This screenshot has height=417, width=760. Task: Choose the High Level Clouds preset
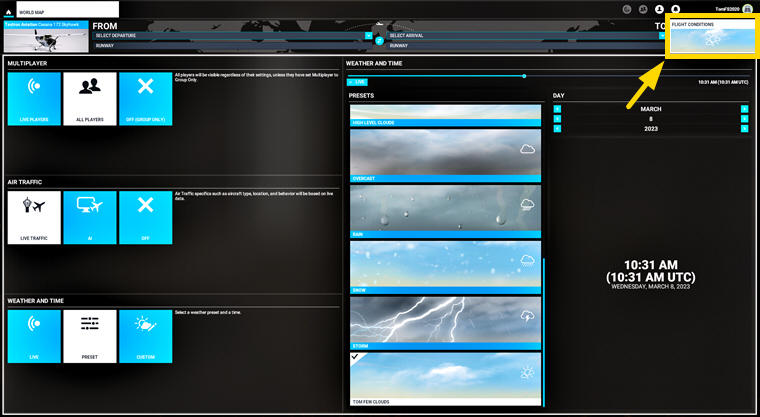point(445,115)
